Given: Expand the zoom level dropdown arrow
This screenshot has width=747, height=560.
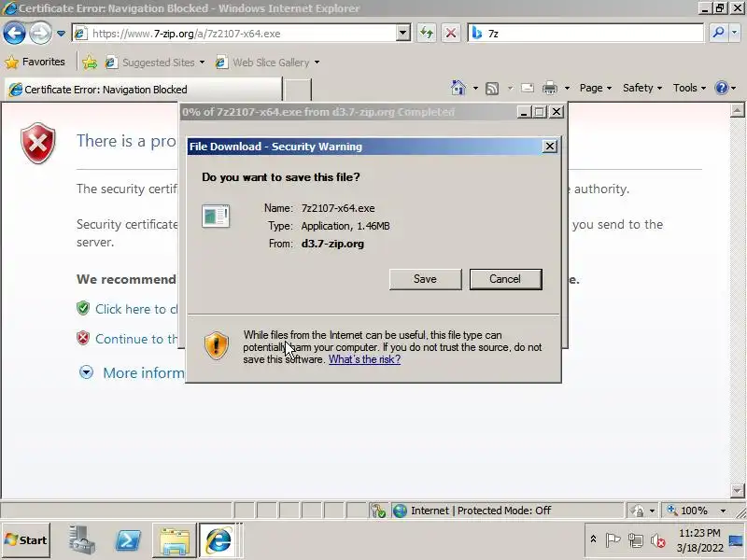Looking at the screenshot, I should pyautogui.click(x=723, y=511).
